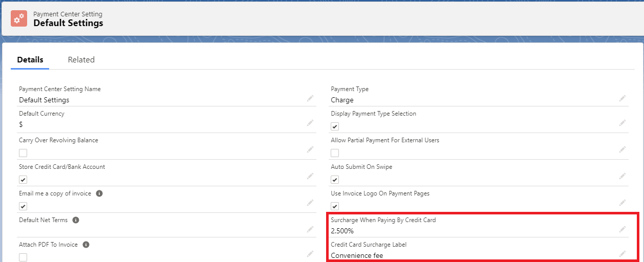Image resolution: width=644 pixels, height=262 pixels.
Task: Check the Attach PDF To Invoice box
Action: pyautogui.click(x=23, y=257)
